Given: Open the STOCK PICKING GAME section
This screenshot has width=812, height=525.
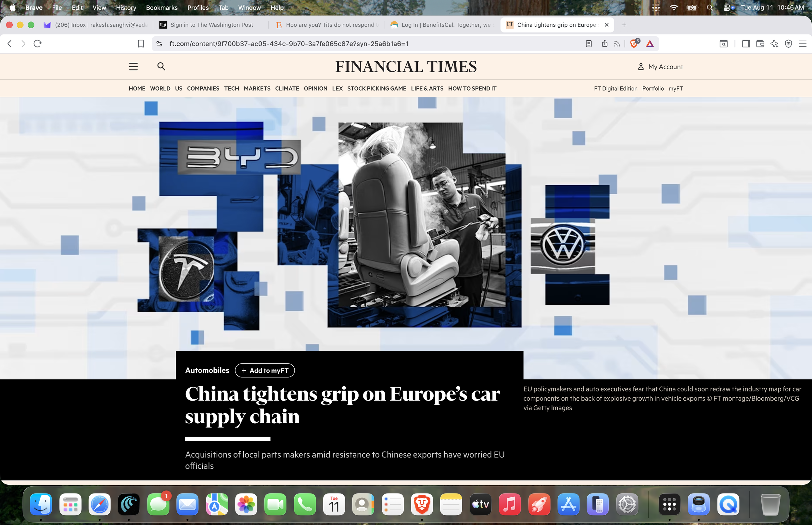Looking at the screenshot, I should [376, 88].
